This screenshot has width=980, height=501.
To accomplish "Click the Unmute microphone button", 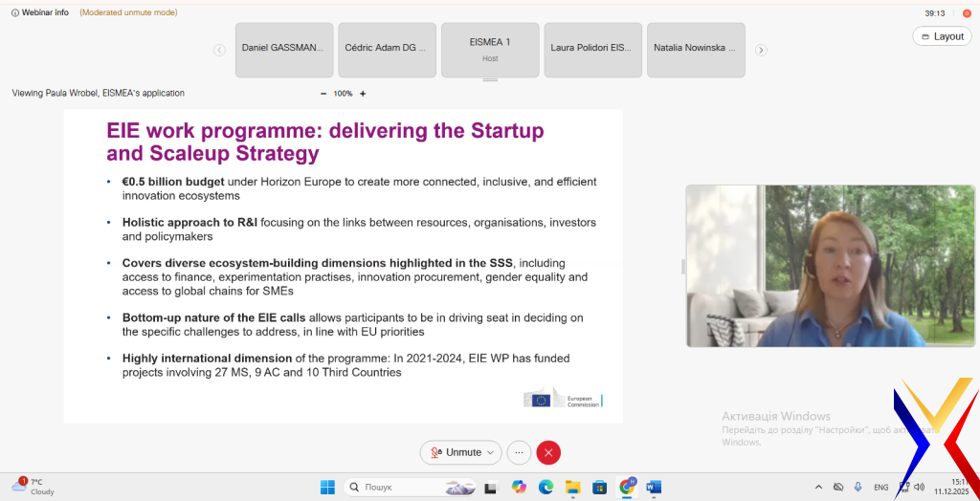I will click(x=456, y=452).
